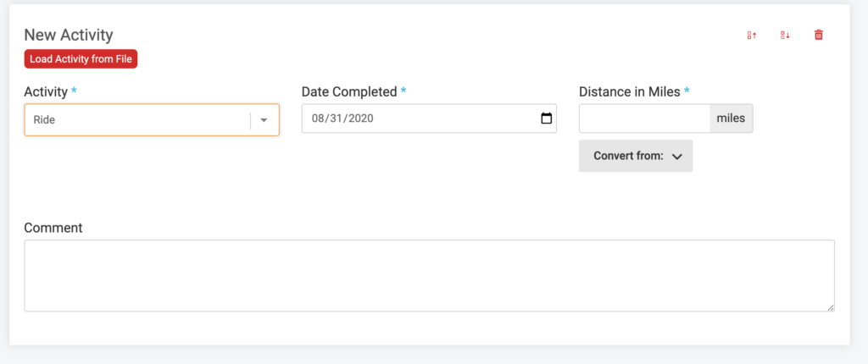Click the Activity dropdown arrow

point(264,120)
